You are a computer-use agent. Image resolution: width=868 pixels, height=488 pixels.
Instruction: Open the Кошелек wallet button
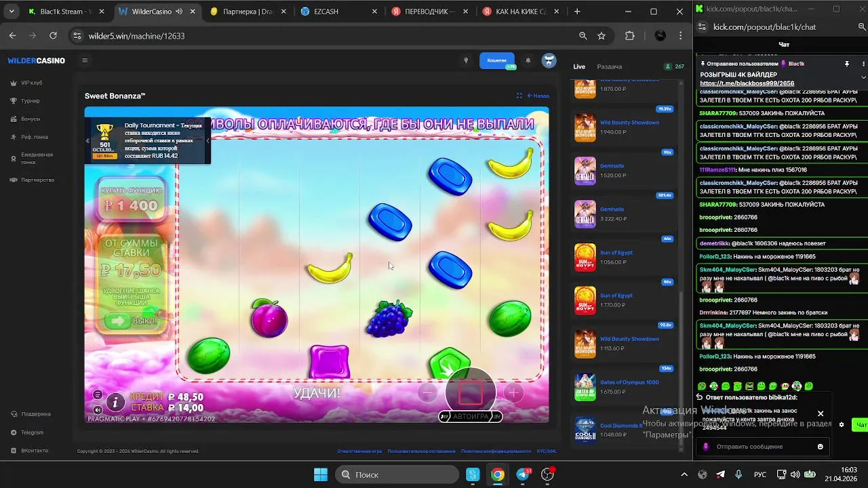(497, 60)
